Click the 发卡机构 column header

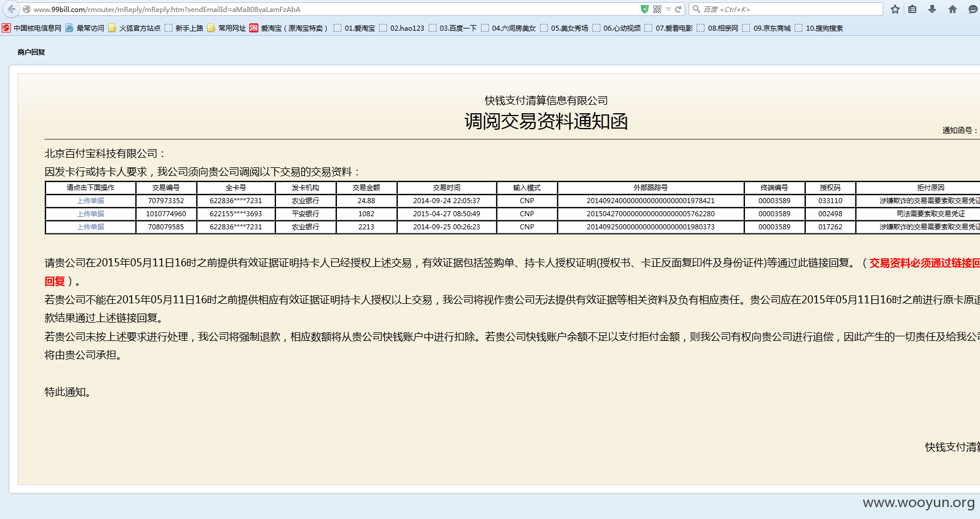306,188
